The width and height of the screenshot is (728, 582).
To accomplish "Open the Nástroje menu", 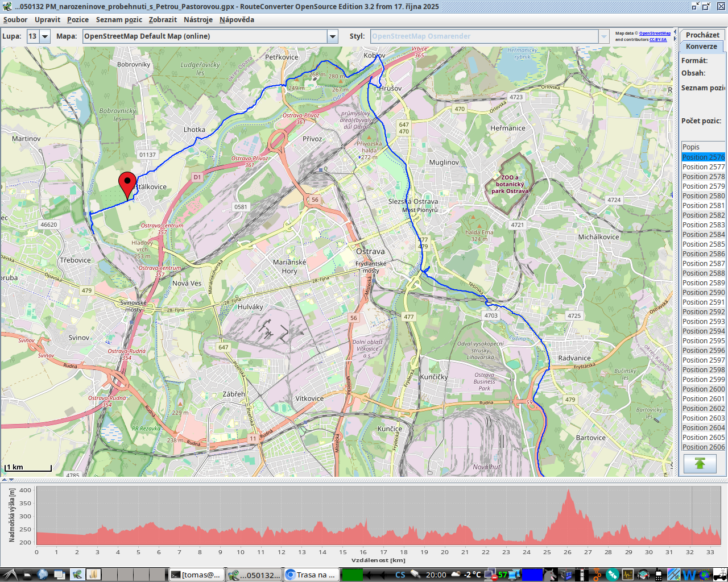I will (198, 19).
